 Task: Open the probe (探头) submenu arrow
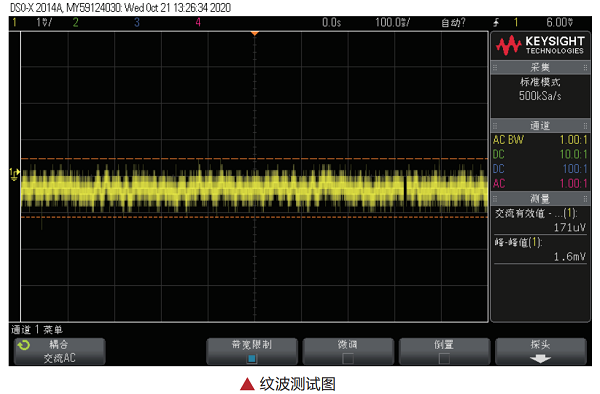click(x=540, y=358)
